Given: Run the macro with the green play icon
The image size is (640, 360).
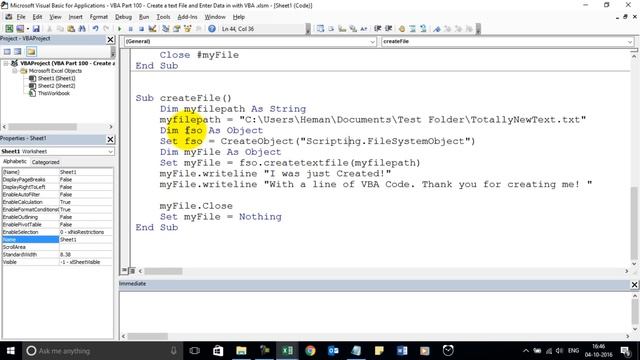Looking at the screenshot, I should click(120, 29).
